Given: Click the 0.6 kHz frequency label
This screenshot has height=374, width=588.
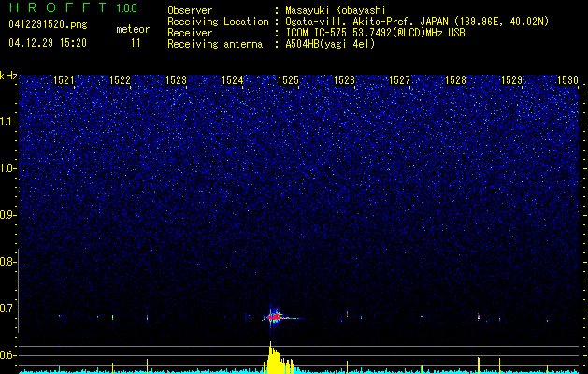Looking at the screenshot, I should tap(7, 355).
